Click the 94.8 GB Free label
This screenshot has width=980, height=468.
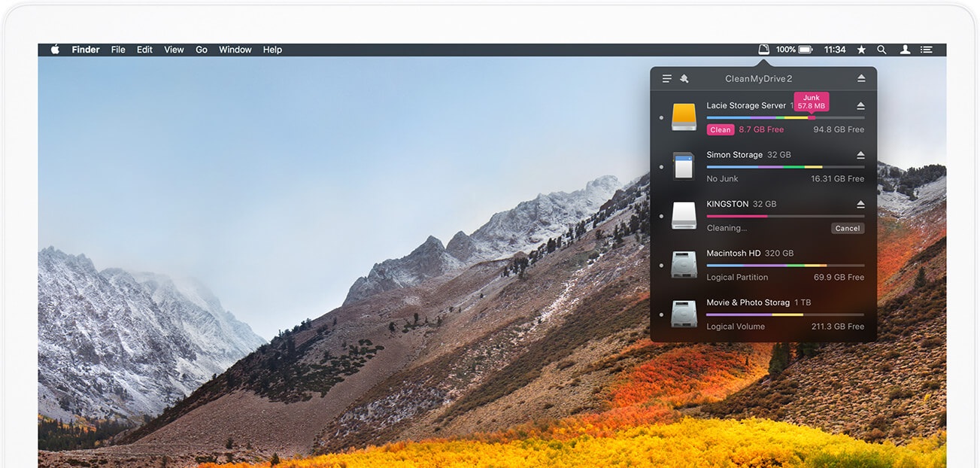point(839,129)
